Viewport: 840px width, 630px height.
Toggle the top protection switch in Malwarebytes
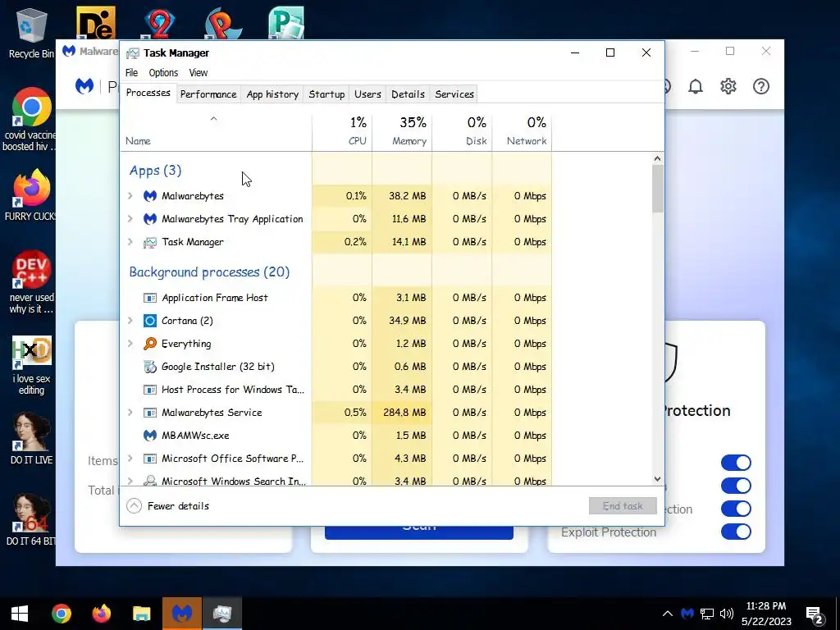point(736,463)
